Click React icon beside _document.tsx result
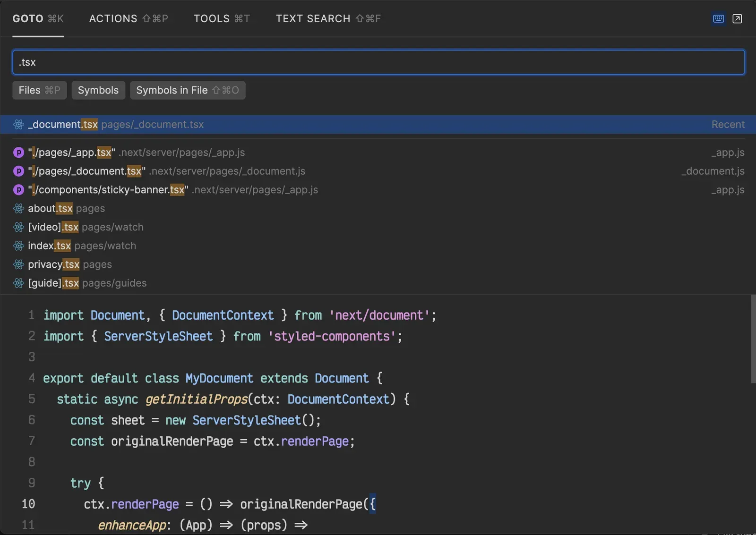 tap(18, 124)
